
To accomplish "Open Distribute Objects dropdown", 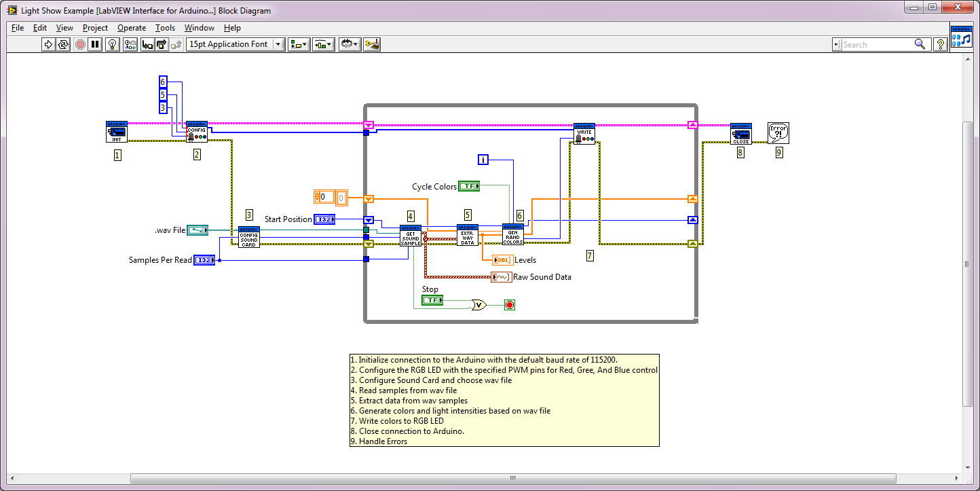I will pos(323,44).
